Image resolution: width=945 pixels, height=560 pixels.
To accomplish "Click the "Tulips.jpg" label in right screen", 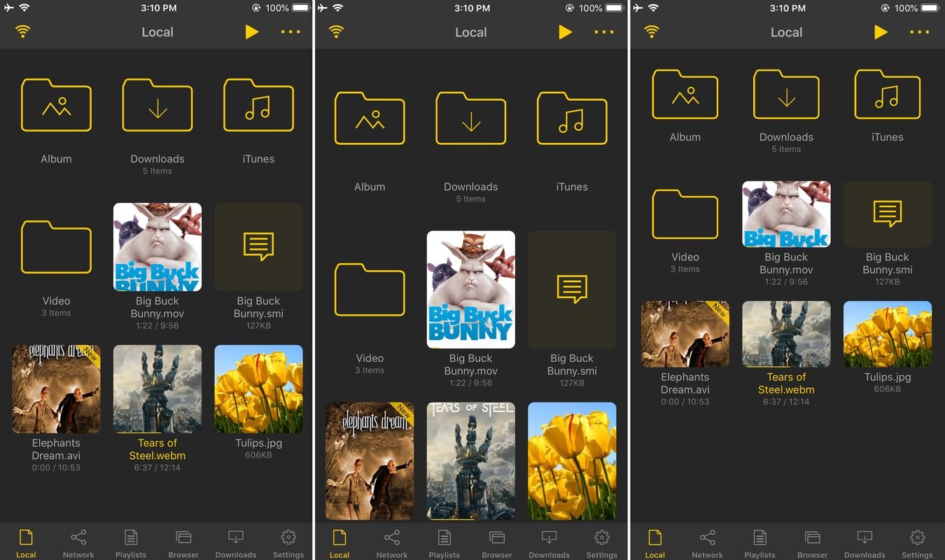I will [x=888, y=377].
